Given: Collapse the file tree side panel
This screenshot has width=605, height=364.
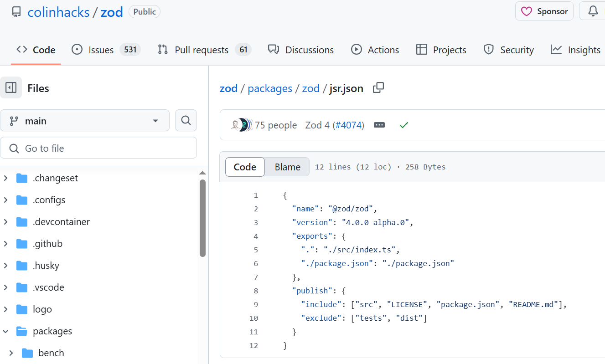Looking at the screenshot, I should tap(11, 88).
